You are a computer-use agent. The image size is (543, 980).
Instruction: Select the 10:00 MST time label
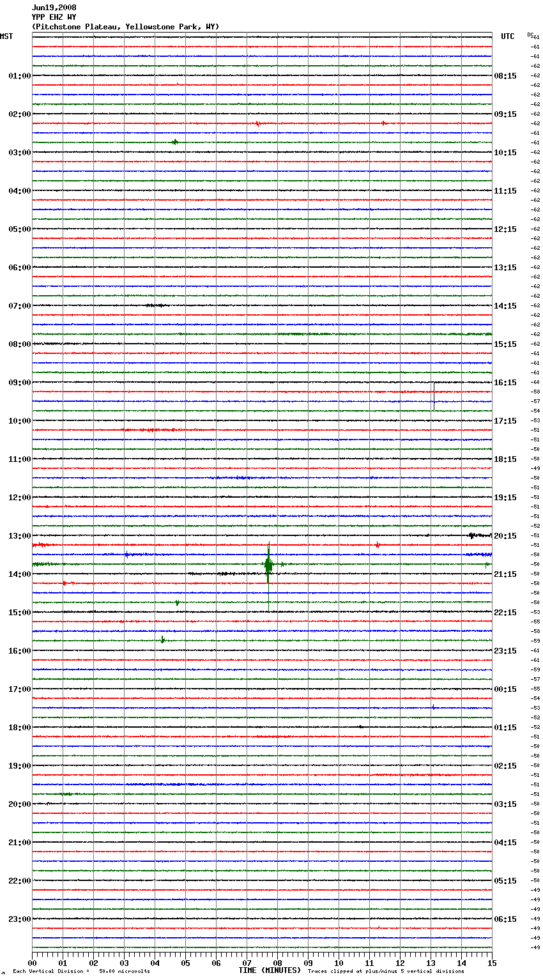[x=20, y=421]
